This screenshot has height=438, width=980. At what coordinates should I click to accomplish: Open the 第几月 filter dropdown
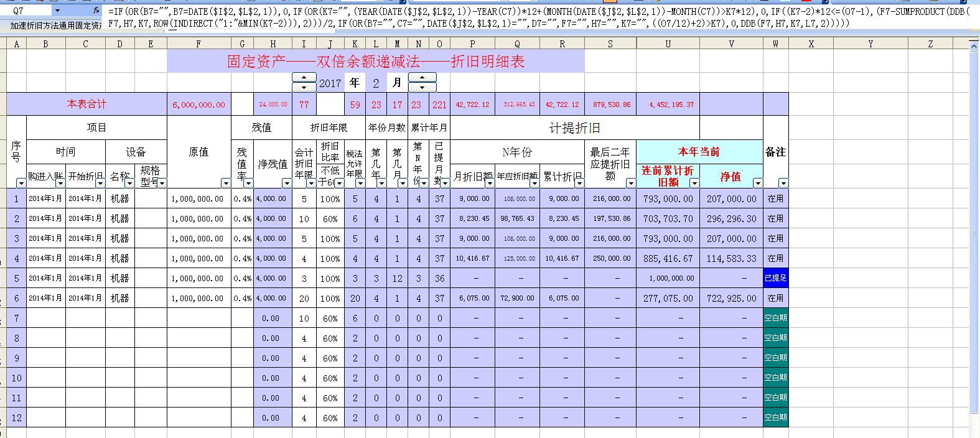403,183
